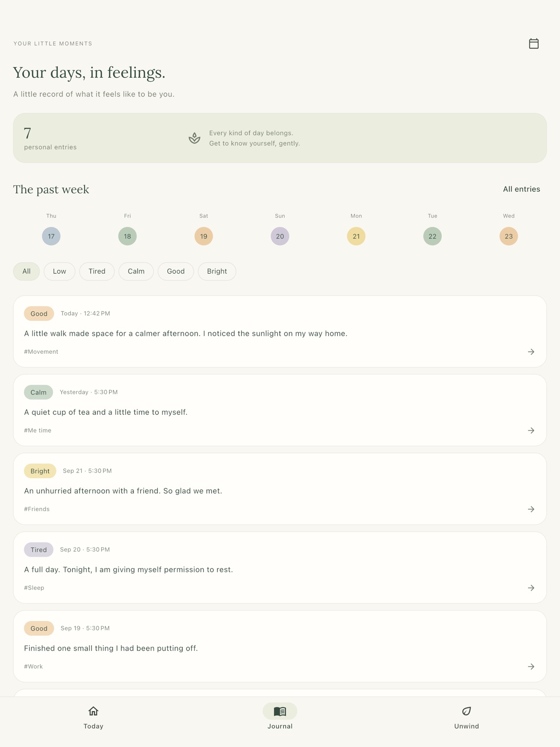The width and height of the screenshot is (560, 747).
Task: Click the #Friends tag
Action: pyautogui.click(x=37, y=509)
